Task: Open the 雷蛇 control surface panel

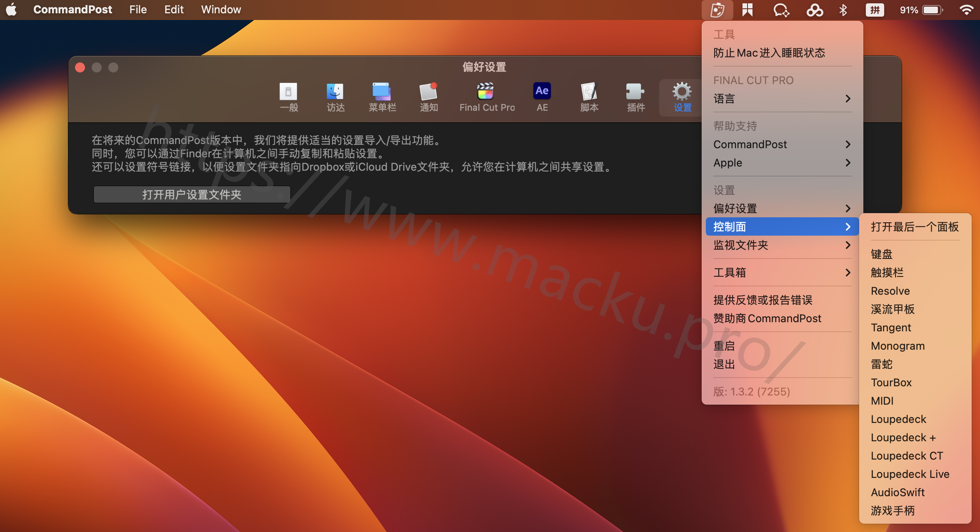Action: (x=915, y=364)
